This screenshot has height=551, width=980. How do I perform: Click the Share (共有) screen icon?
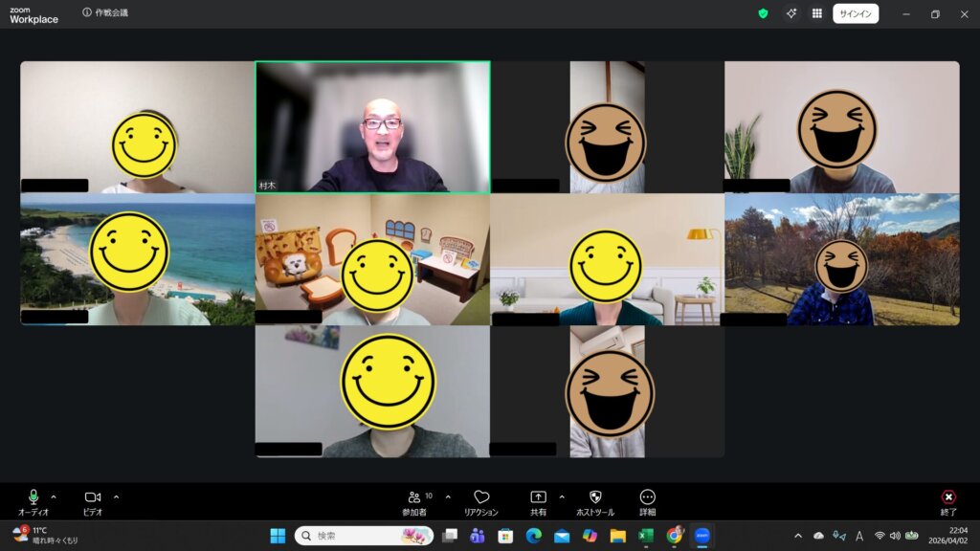[x=538, y=497]
